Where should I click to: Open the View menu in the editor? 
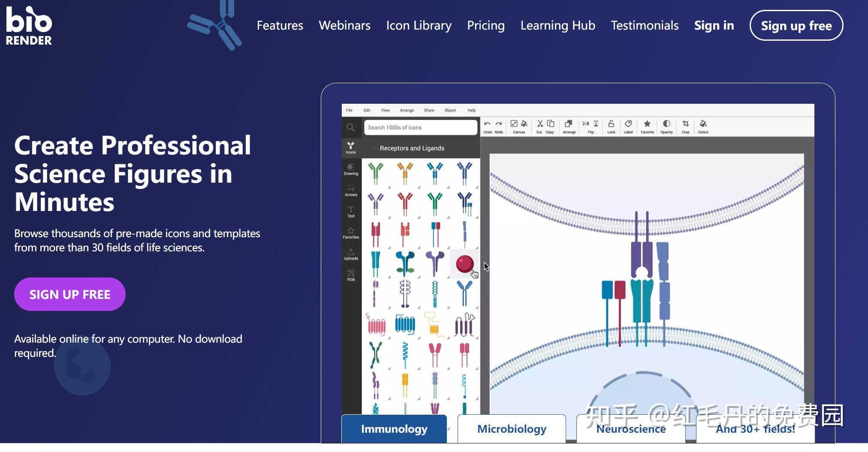point(386,110)
